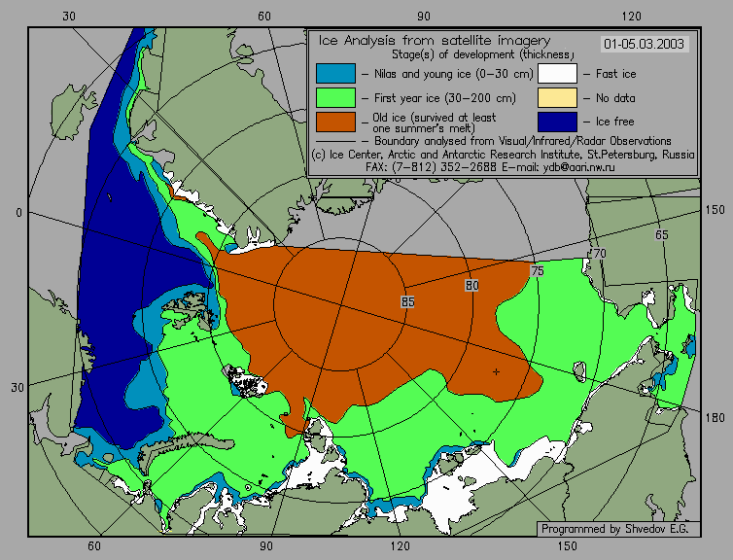The image size is (733, 560).
Task: Click the Nilas and young ice blue swatch
Action: (x=335, y=73)
